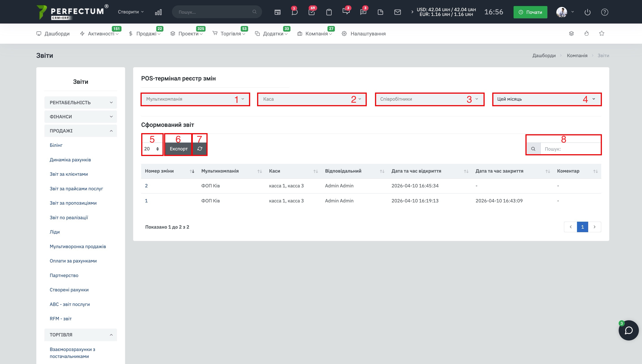Open the floating chat bubble widget
The height and width of the screenshot is (364, 642).
coord(629,330)
